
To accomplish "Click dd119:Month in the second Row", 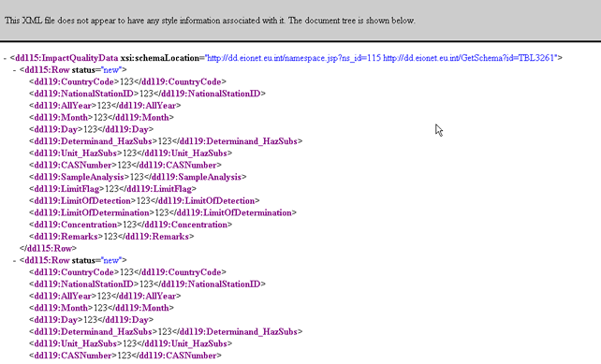I will (102, 308).
